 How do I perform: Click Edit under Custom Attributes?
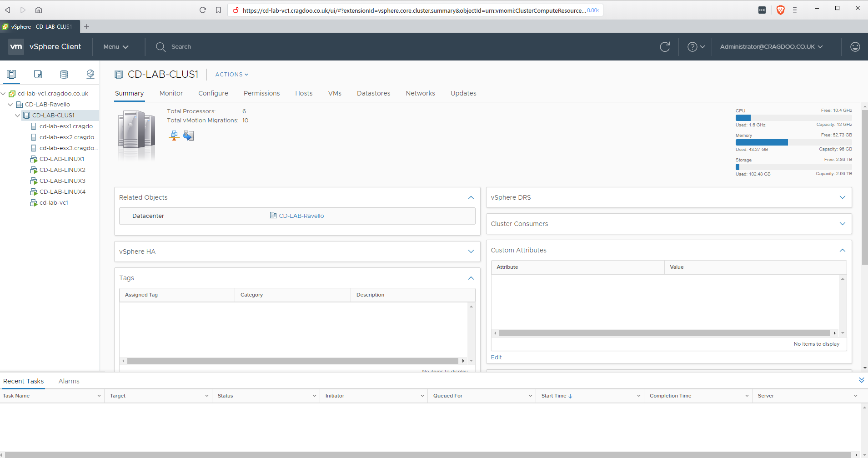click(496, 357)
